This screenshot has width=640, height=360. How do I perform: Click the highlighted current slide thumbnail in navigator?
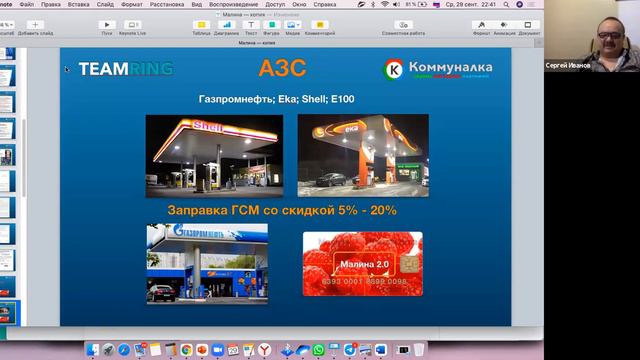[8, 313]
